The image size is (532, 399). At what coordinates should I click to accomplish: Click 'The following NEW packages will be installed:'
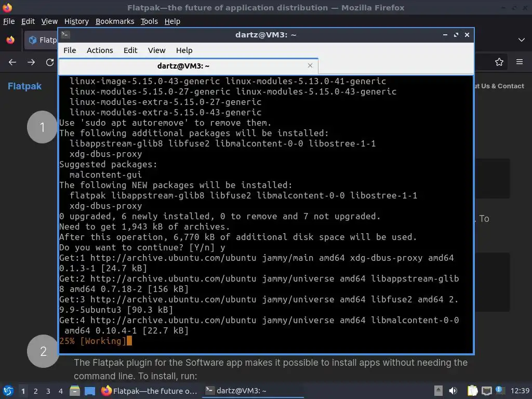(176, 185)
